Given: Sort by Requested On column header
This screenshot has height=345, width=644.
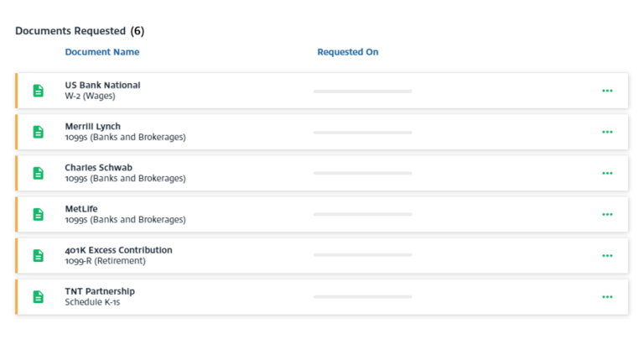Looking at the screenshot, I should 348,52.
